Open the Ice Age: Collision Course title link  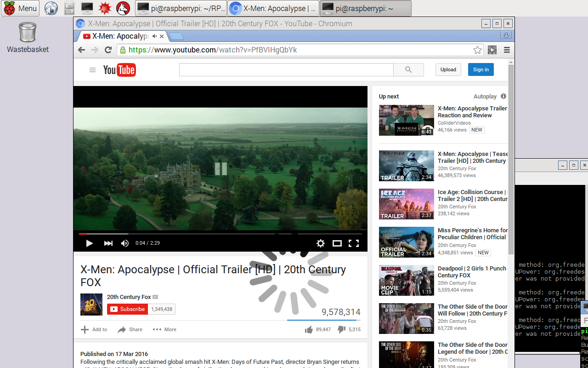[x=472, y=195]
